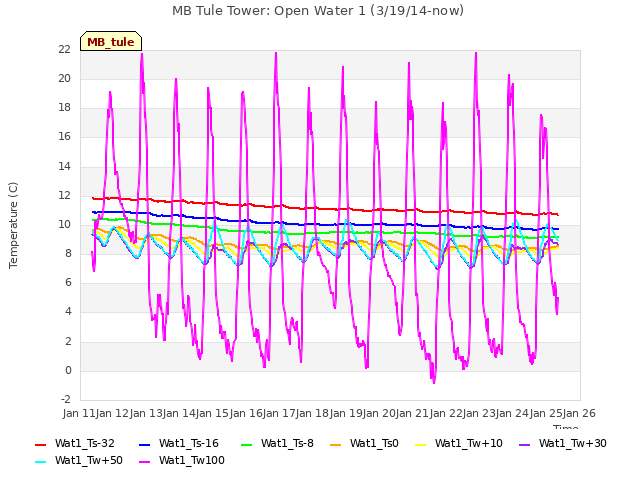Click the 4 y-axis tick label
Screen dimensions: 640x480
tap(68, 312)
